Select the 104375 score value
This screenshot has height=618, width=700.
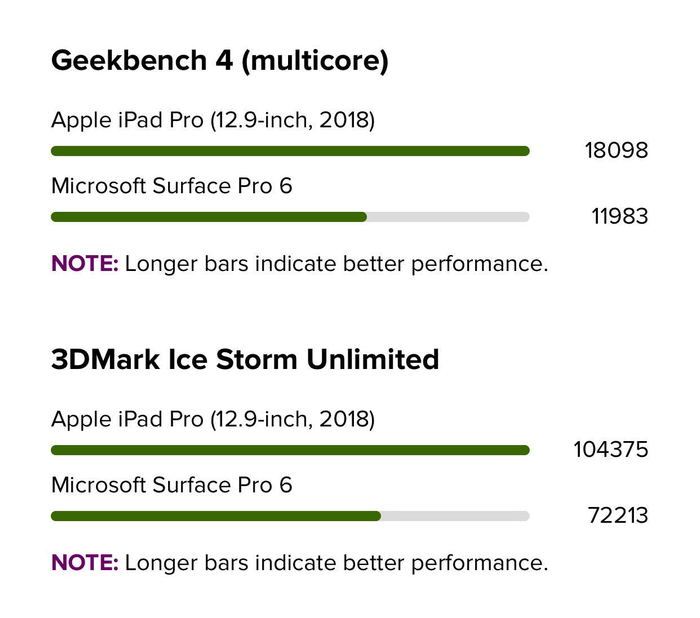pos(610,450)
